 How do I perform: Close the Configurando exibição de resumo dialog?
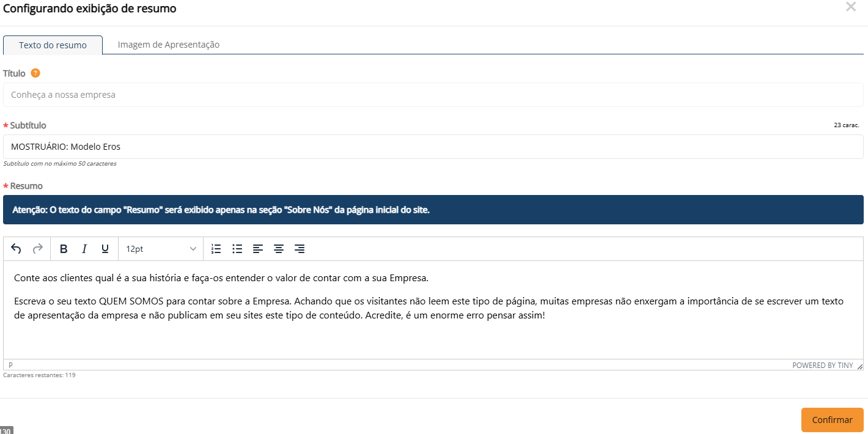(x=850, y=7)
